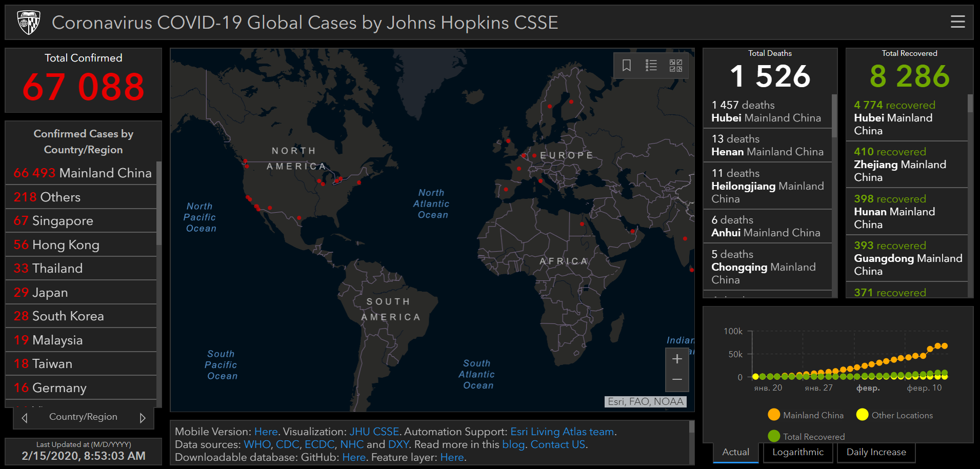Screen dimensions: 980x469
Task: Open the JHU CSSE link
Action: (374, 432)
